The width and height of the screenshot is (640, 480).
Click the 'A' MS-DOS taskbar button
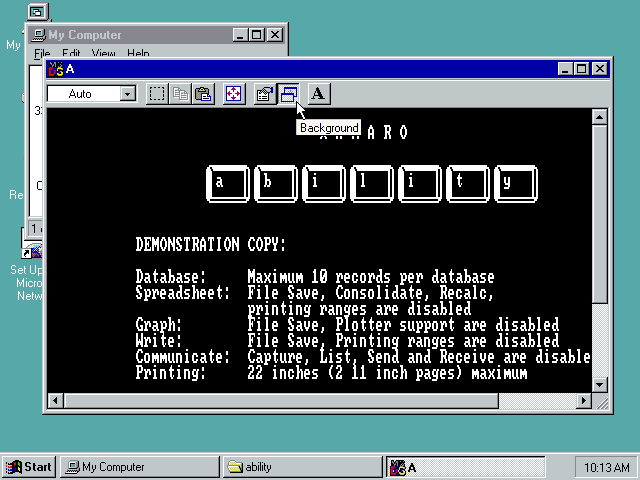[465, 467]
